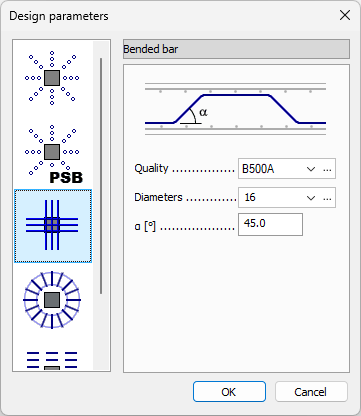Click the Bended bar header label
This screenshot has width=361, height=416.
[151, 49]
